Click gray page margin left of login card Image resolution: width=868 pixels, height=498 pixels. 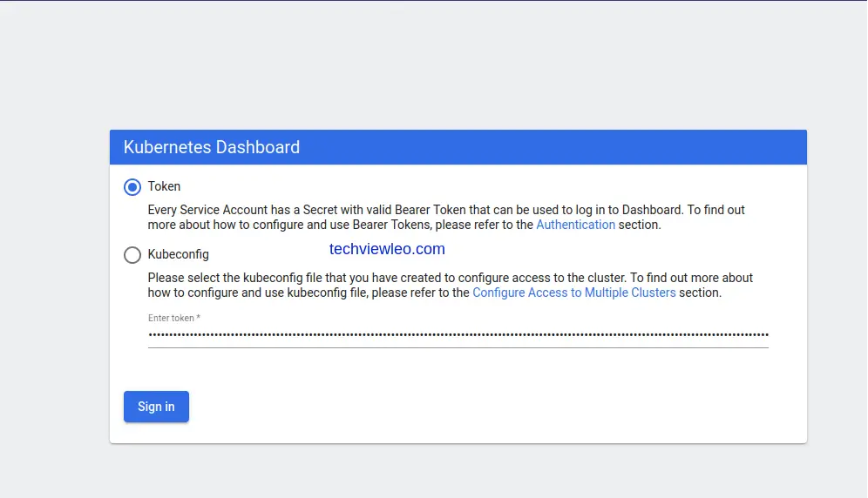pos(54,287)
